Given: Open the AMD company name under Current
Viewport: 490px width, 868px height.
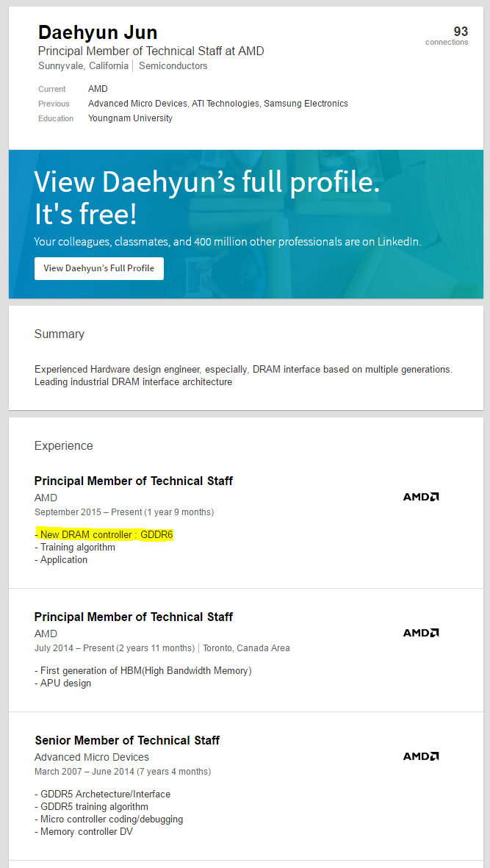Looking at the screenshot, I should tap(98, 89).
